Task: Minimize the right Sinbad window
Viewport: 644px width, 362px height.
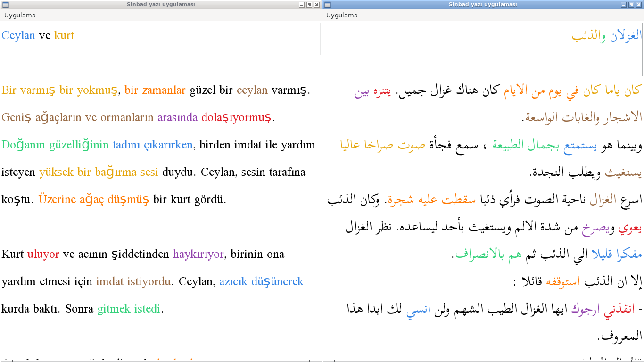Action: 624,5
